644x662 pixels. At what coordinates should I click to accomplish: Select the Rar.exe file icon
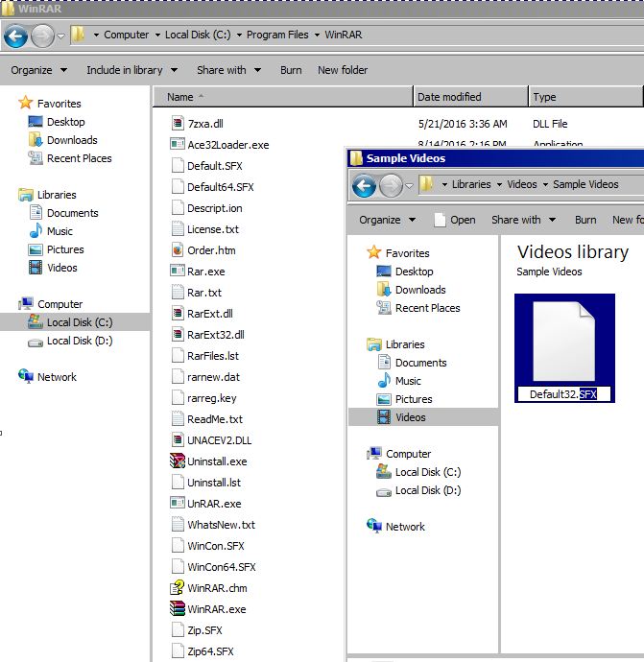point(178,271)
